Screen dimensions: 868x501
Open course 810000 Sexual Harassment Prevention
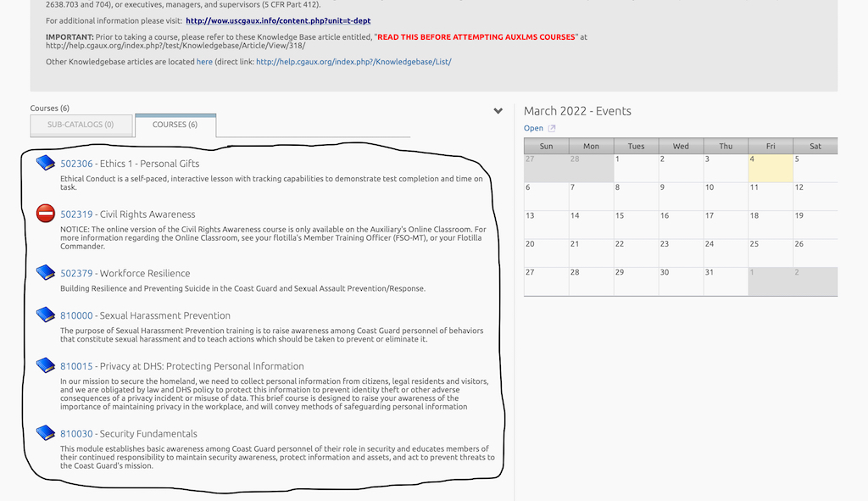[x=76, y=316]
